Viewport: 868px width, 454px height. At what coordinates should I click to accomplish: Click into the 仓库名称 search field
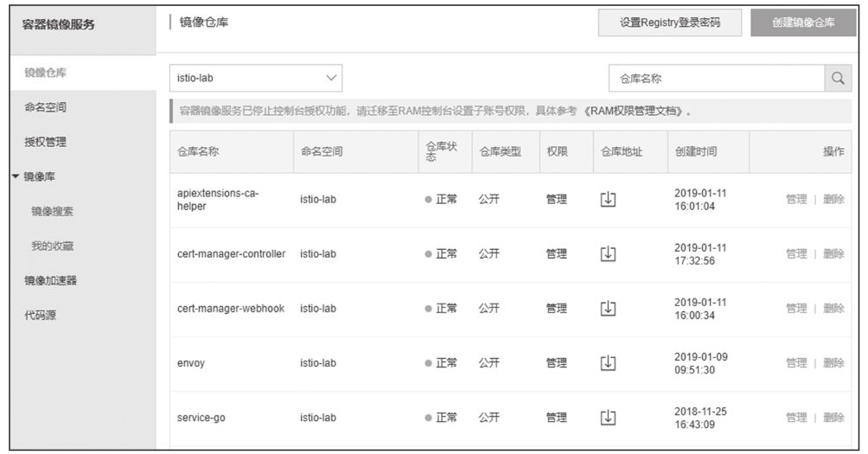point(716,78)
